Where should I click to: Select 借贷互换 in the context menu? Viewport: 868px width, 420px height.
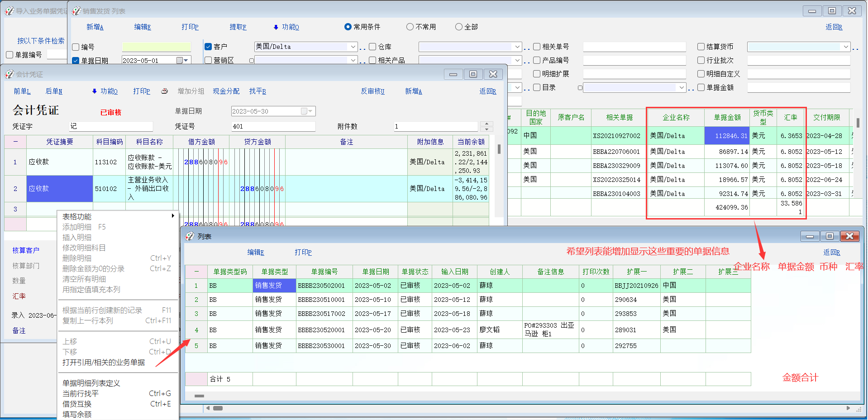coord(77,404)
